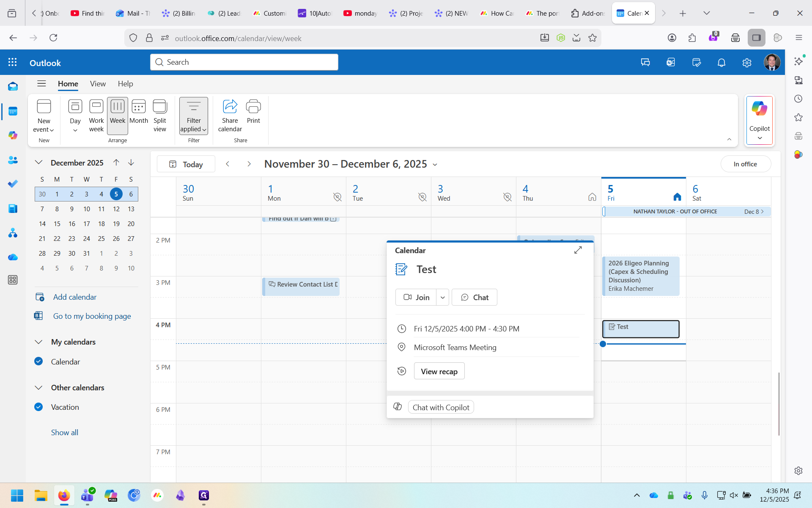Switch to Month view
The image size is (812, 508).
[138, 112]
